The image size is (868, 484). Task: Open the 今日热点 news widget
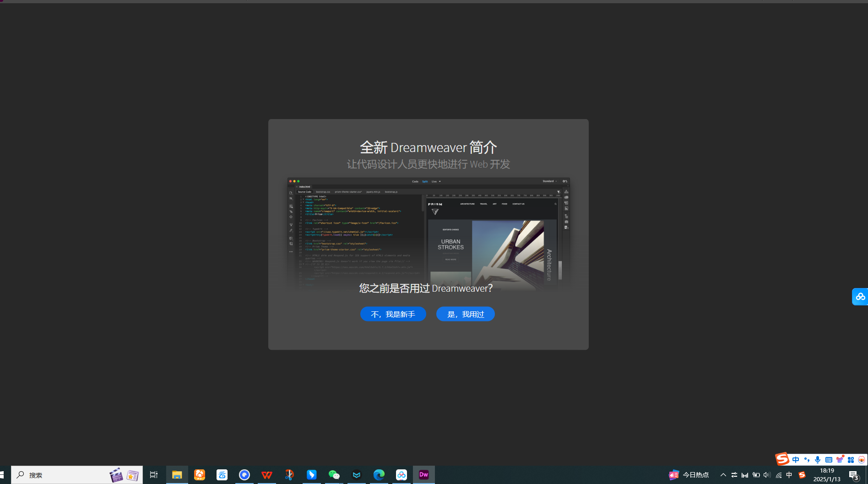pos(689,475)
